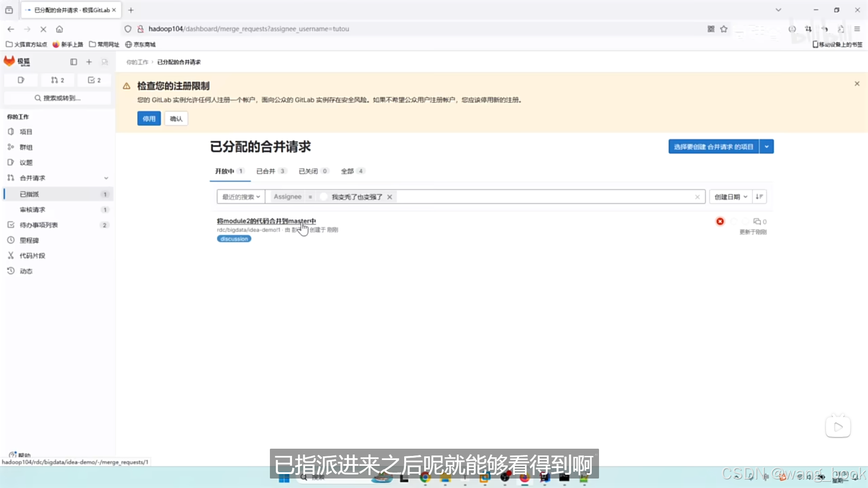Open the 创建日期 sort dropdown
The height and width of the screenshot is (488, 868).
(x=731, y=197)
